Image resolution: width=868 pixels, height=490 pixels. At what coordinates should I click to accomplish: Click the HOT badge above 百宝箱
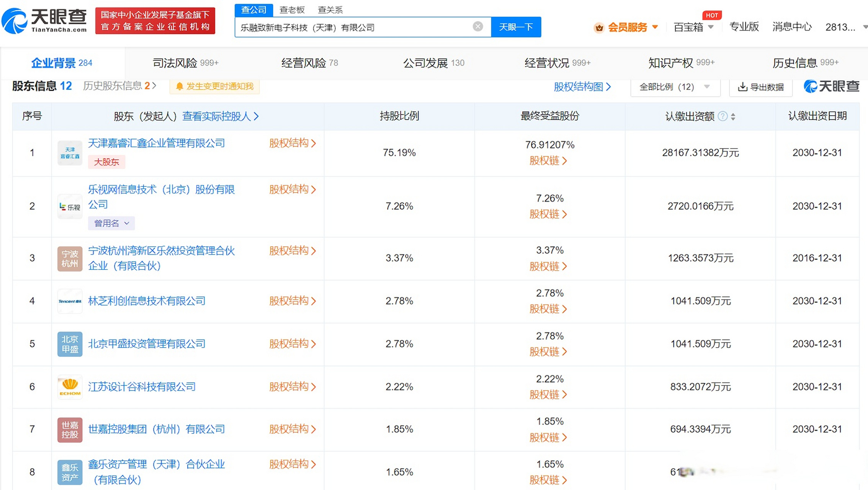pyautogui.click(x=712, y=15)
